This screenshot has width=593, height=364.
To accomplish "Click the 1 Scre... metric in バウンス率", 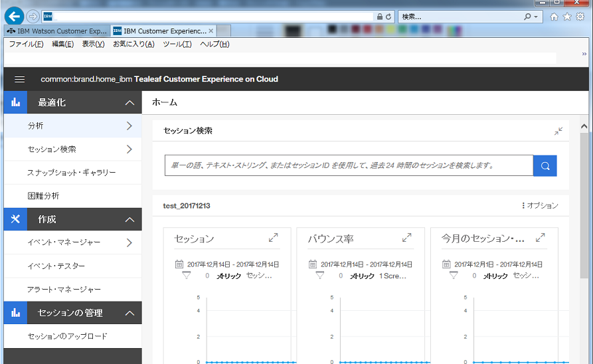I will [392, 276].
